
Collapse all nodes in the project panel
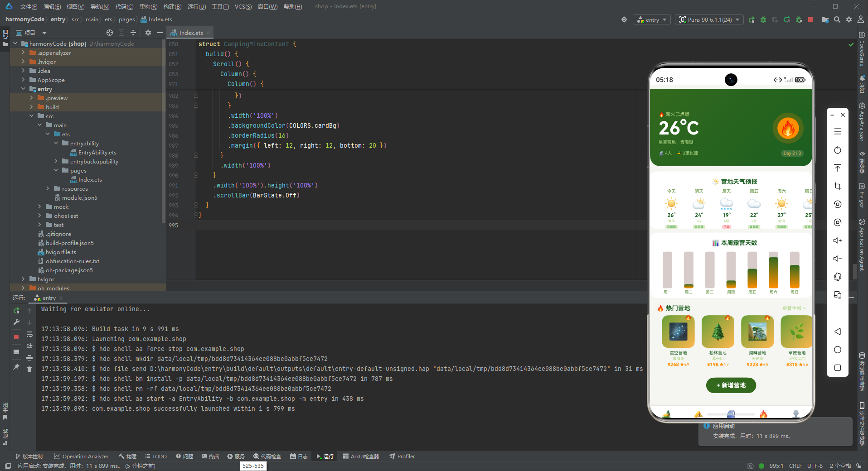(x=133, y=33)
